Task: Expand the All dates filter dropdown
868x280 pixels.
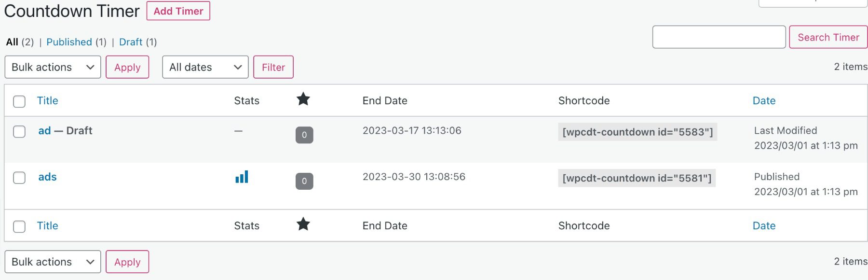Action: click(x=205, y=67)
